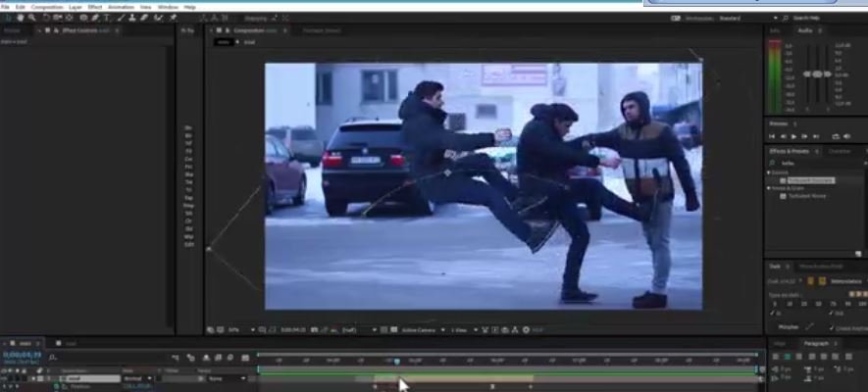Open the Graph Editor in the timeline

245,359
